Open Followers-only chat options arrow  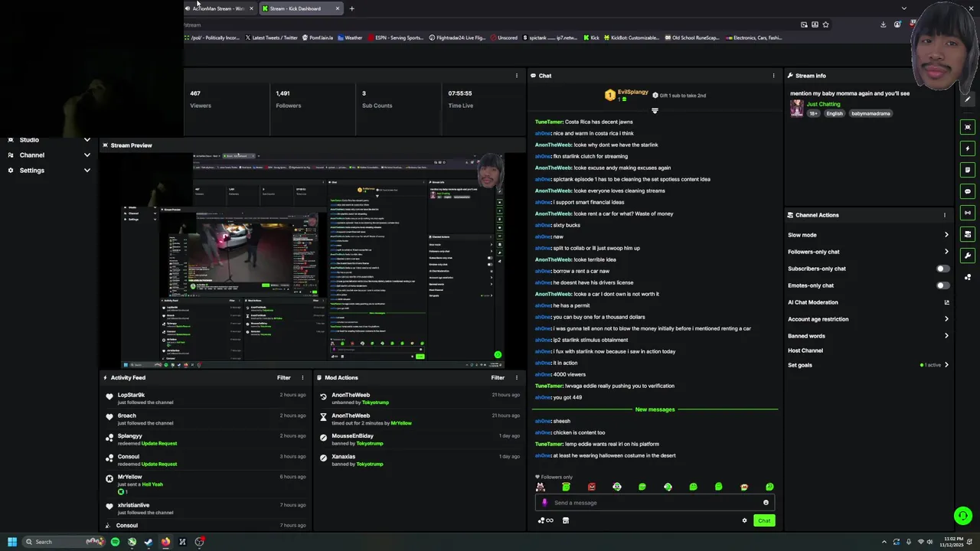946,252
